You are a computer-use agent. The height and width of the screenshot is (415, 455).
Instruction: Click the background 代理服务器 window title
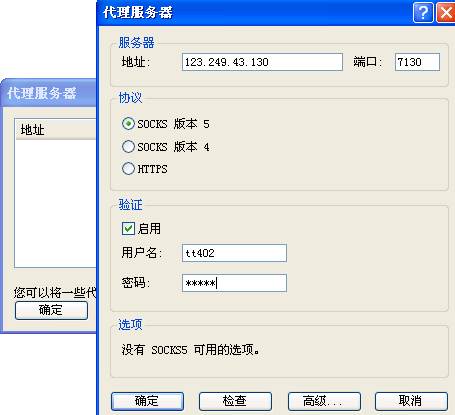point(42,93)
